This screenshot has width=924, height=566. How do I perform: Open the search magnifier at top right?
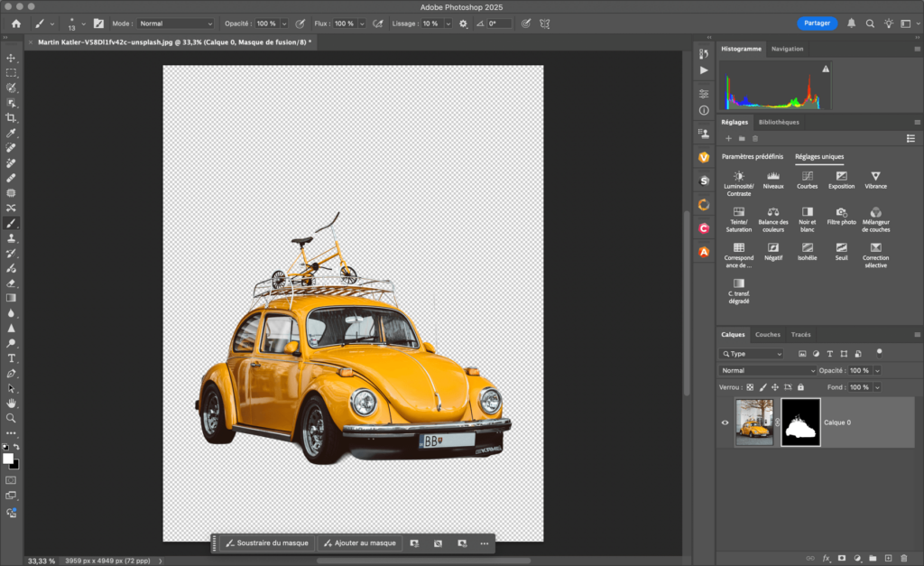pos(870,23)
